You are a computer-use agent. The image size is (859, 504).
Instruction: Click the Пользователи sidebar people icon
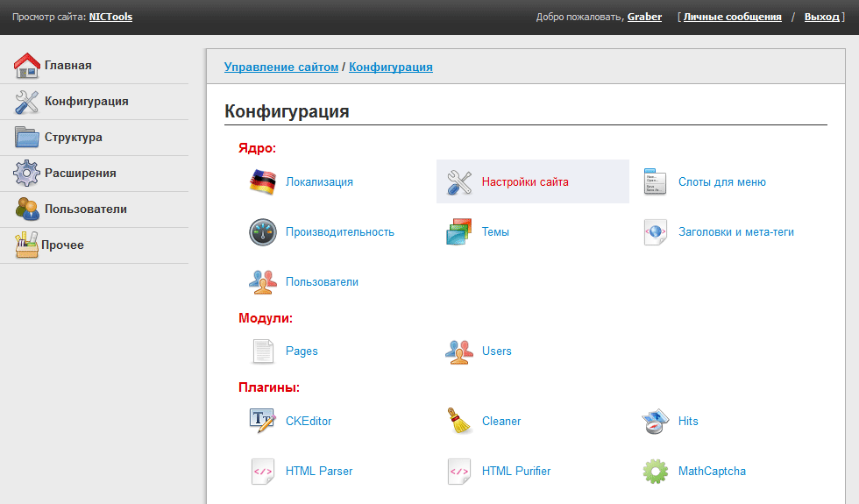pos(27,209)
